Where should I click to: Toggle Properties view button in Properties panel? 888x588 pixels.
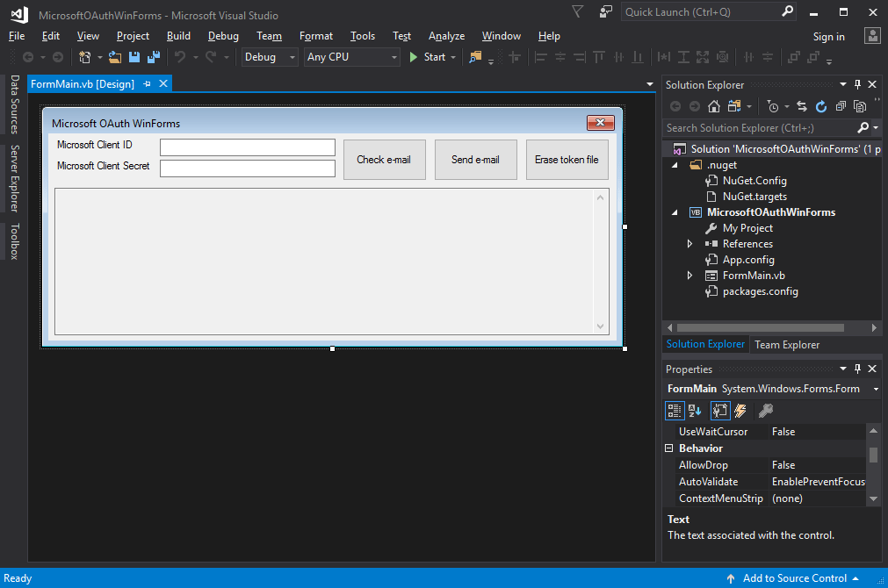click(720, 411)
